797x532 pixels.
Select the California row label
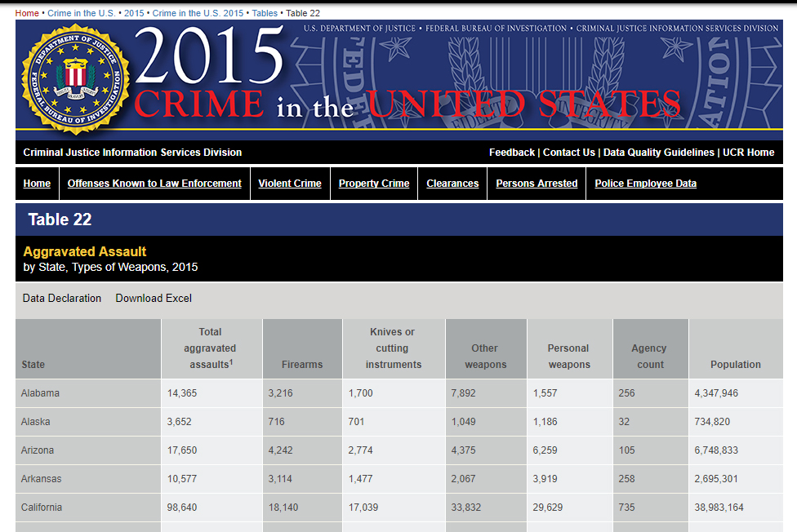click(42, 507)
